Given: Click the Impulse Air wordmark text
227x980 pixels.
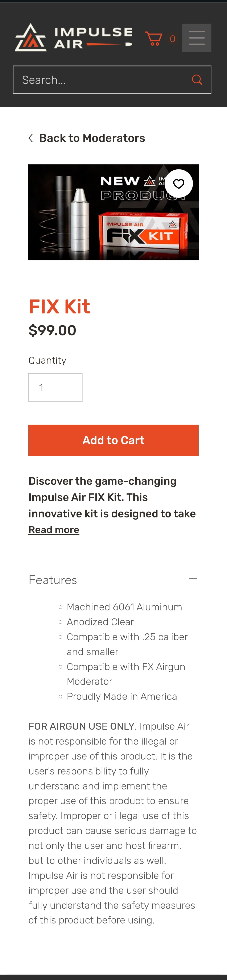Looking at the screenshot, I should tap(93, 38).
